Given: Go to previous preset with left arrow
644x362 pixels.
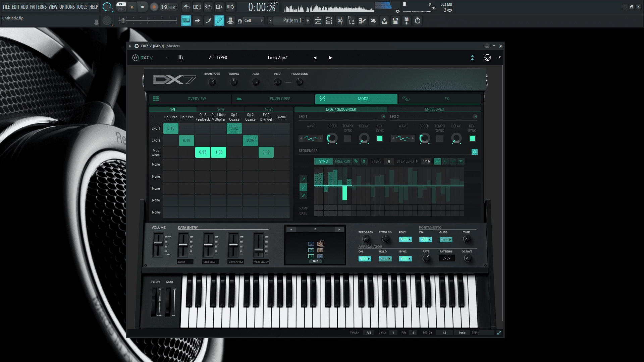Looking at the screenshot, I should [x=315, y=58].
